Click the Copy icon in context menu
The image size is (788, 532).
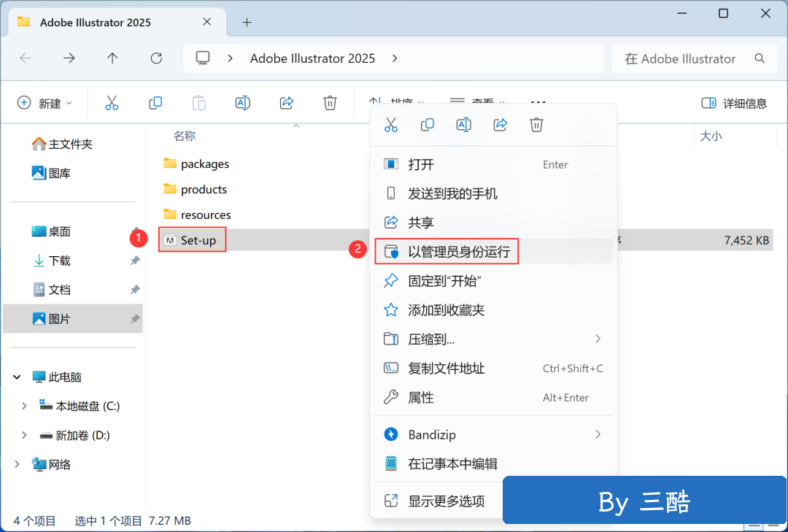click(427, 125)
